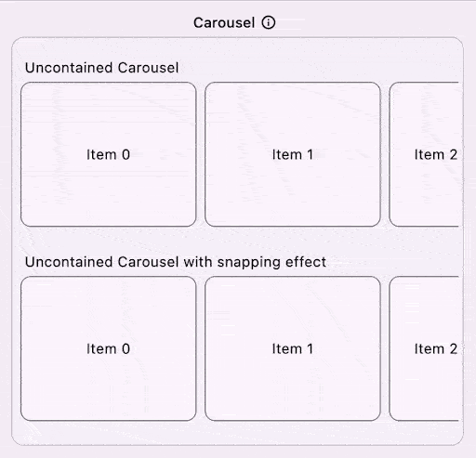Tap partially visible Item 2 in first carousel
476x458 pixels.
(x=424, y=154)
